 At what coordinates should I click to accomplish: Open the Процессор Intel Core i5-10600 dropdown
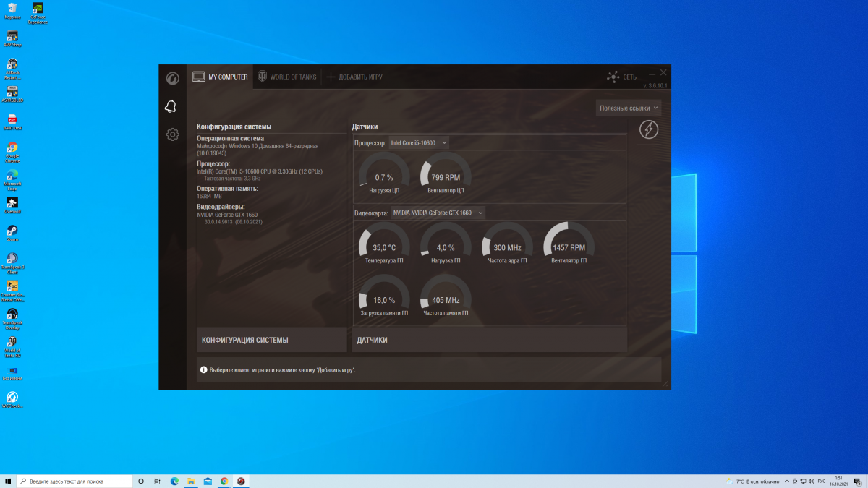(x=419, y=143)
